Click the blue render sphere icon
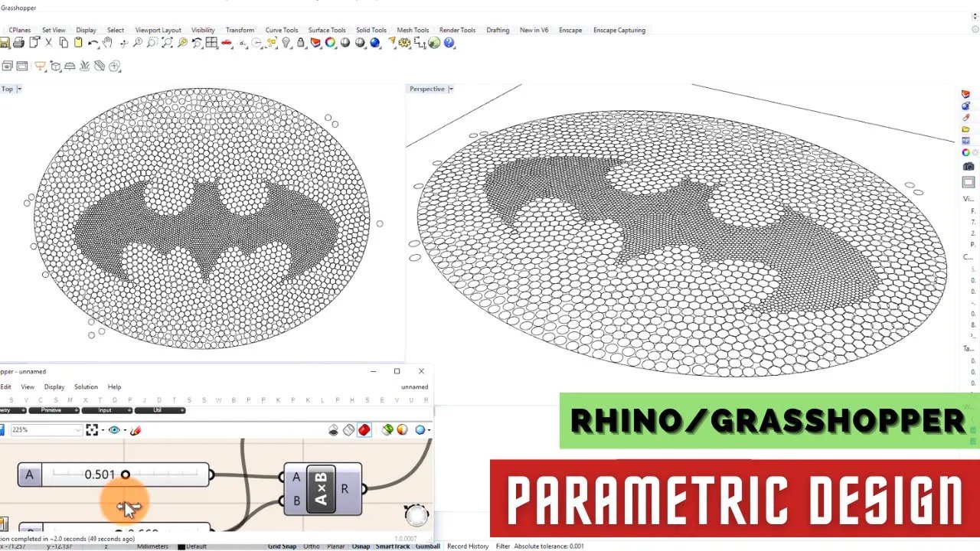Screen dimensions: 980x551 375,43
